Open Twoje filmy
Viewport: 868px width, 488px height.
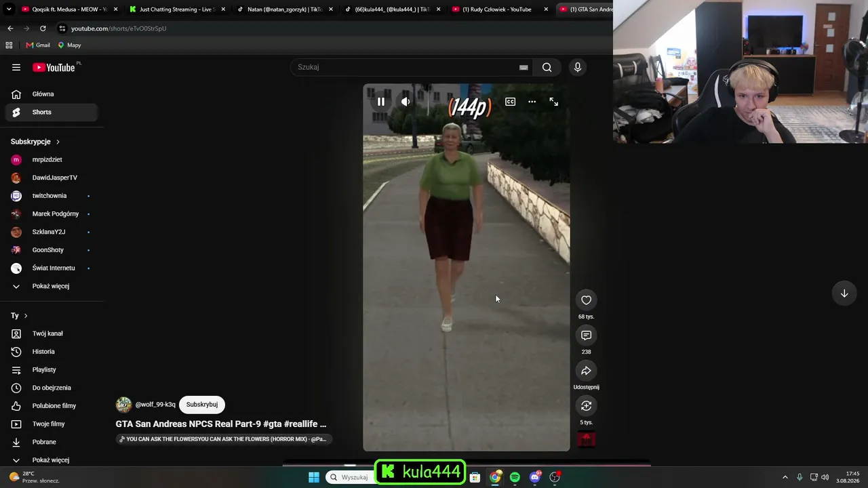point(52,424)
